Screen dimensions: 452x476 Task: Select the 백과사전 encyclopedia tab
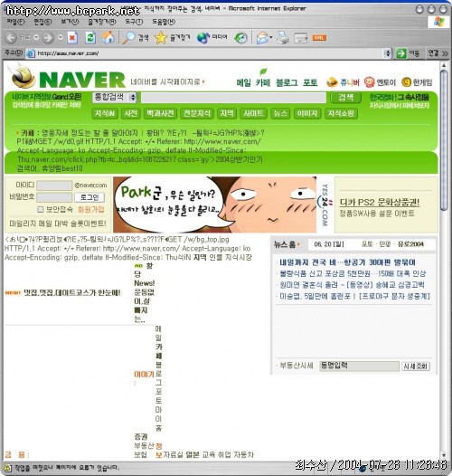point(160,113)
